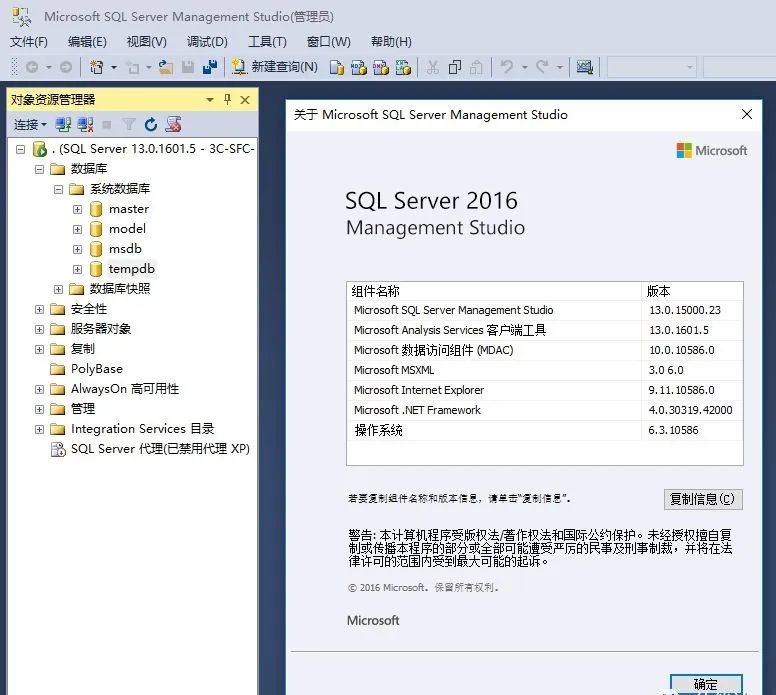Screen dimensions: 776x695
Task: Click the refresh icon in Object Explorer
Action: (x=151, y=124)
